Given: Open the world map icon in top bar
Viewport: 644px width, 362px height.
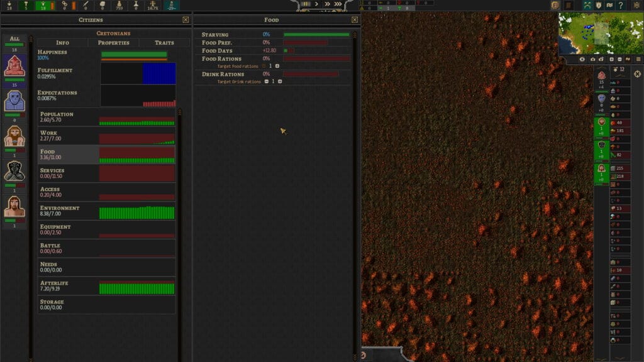Looking at the screenshot, I should coord(609,5).
